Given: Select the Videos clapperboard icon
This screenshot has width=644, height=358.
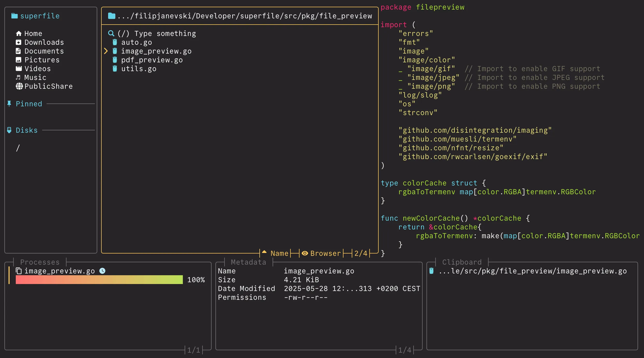Looking at the screenshot, I should [18, 68].
